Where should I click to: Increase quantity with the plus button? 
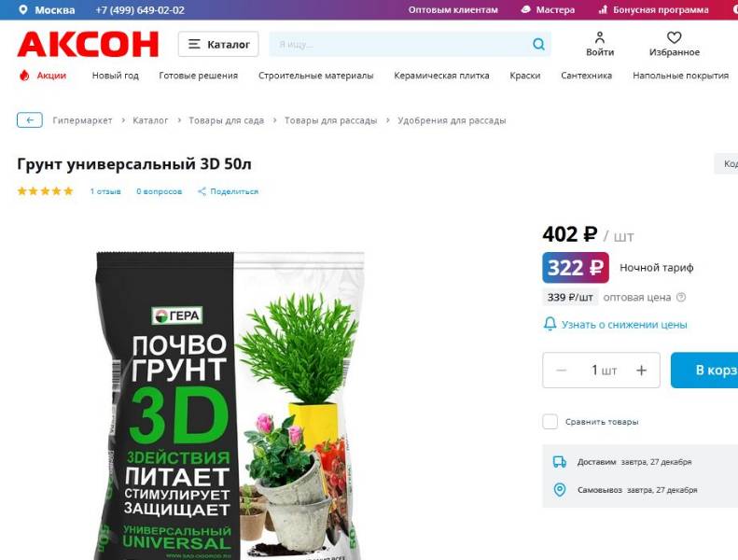point(641,371)
